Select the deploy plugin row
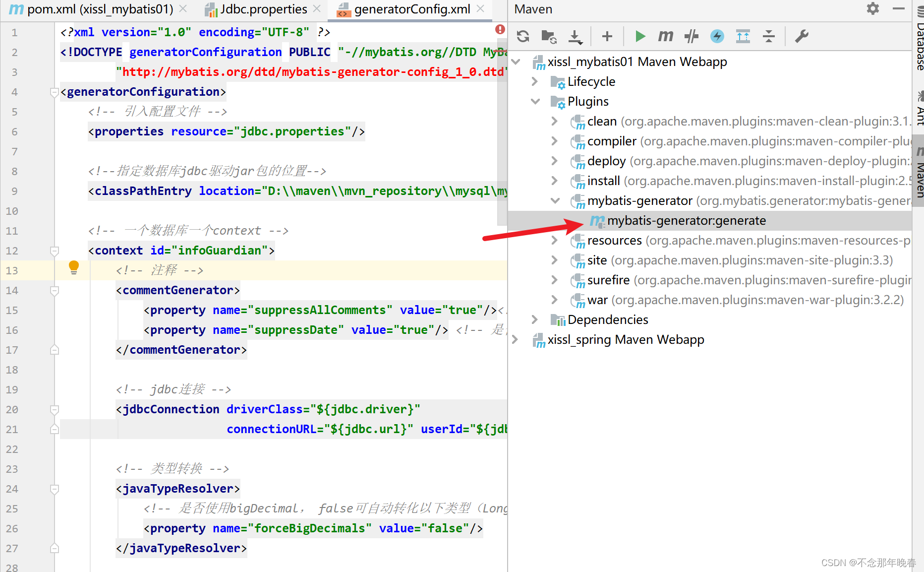The width and height of the screenshot is (924, 572). point(710,161)
